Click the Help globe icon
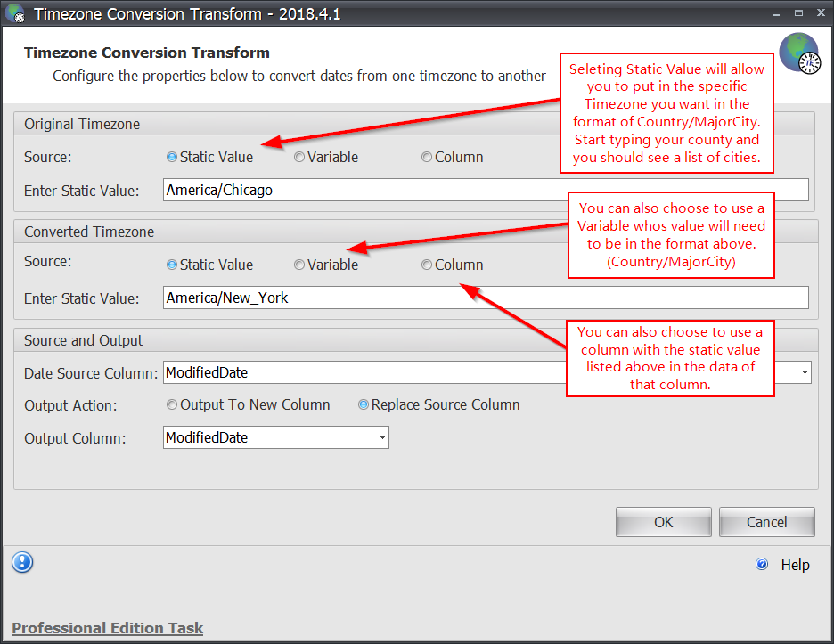 point(762,564)
